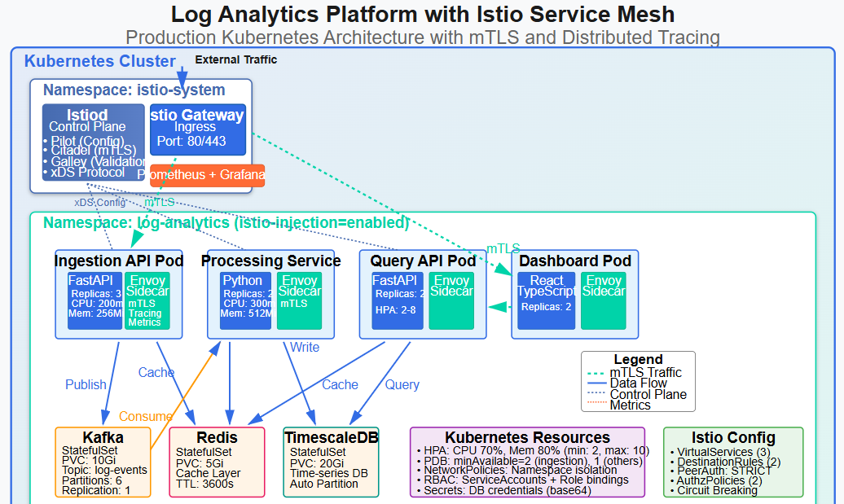Screen dimensions: 844x504
Task: Click 'Cache Layer' in Redis box
Action: pos(209,473)
